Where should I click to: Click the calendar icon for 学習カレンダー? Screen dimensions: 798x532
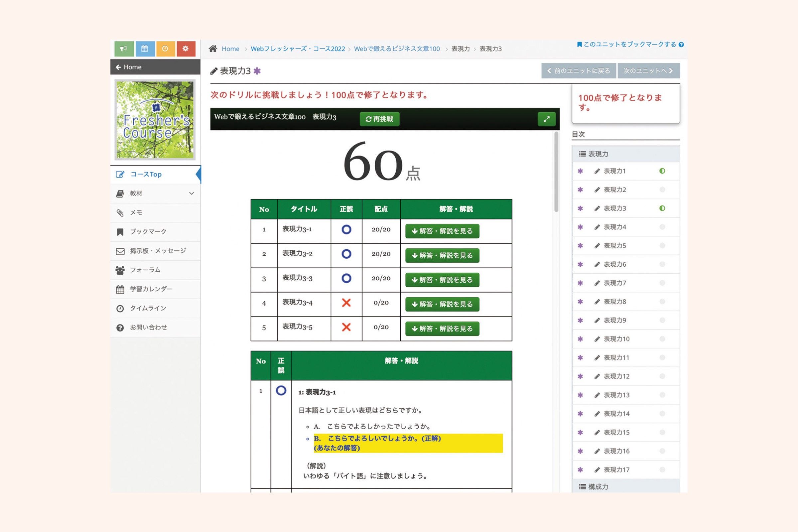pos(120,289)
